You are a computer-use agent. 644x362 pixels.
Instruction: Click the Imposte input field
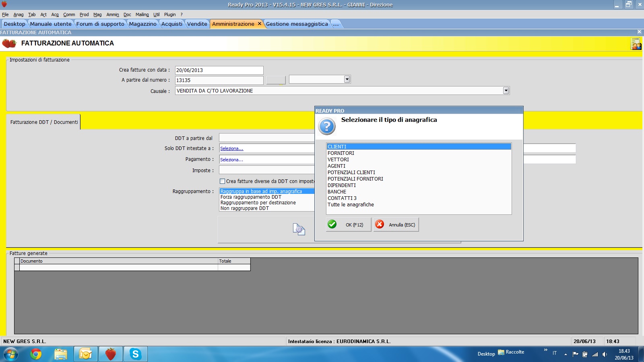[266, 170]
